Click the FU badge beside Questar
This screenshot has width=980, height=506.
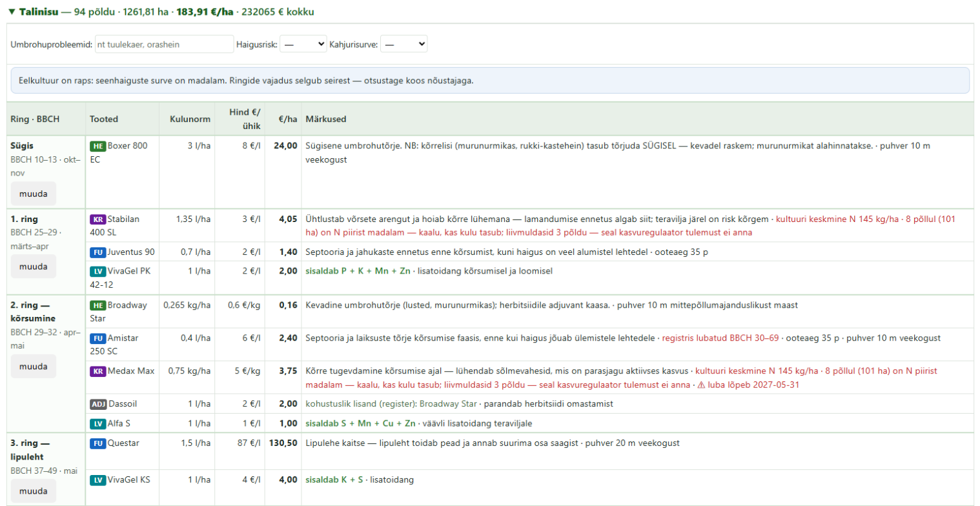click(x=97, y=443)
